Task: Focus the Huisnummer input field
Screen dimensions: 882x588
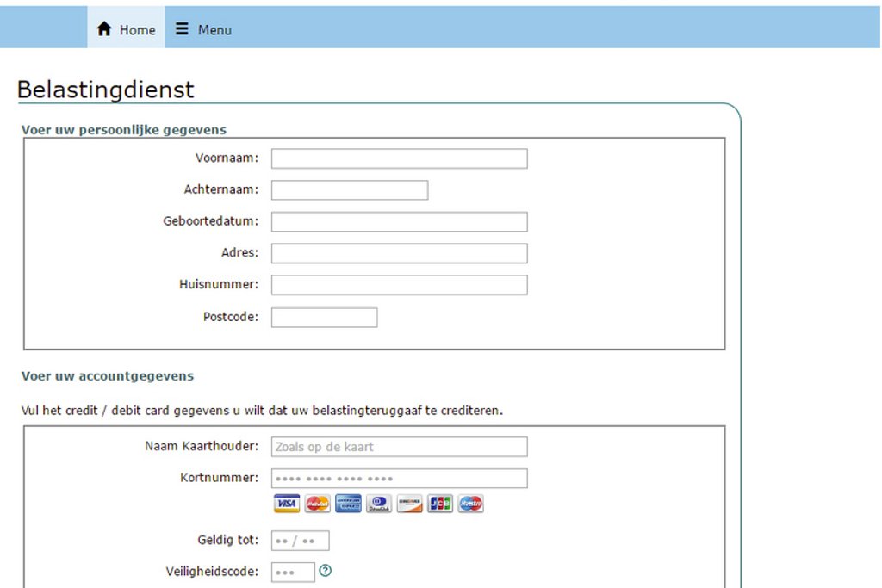Action: pyautogui.click(x=399, y=285)
